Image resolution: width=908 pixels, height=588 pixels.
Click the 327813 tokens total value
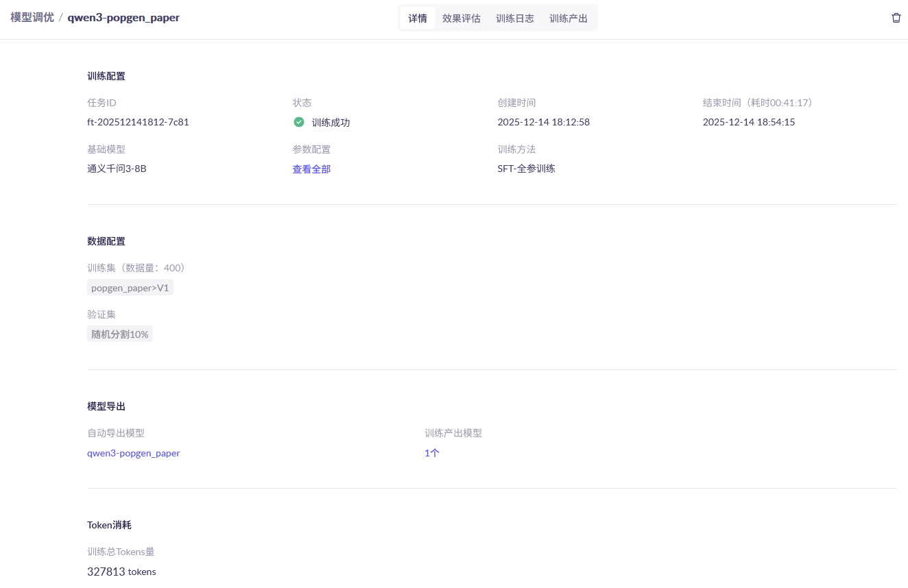[x=121, y=572]
